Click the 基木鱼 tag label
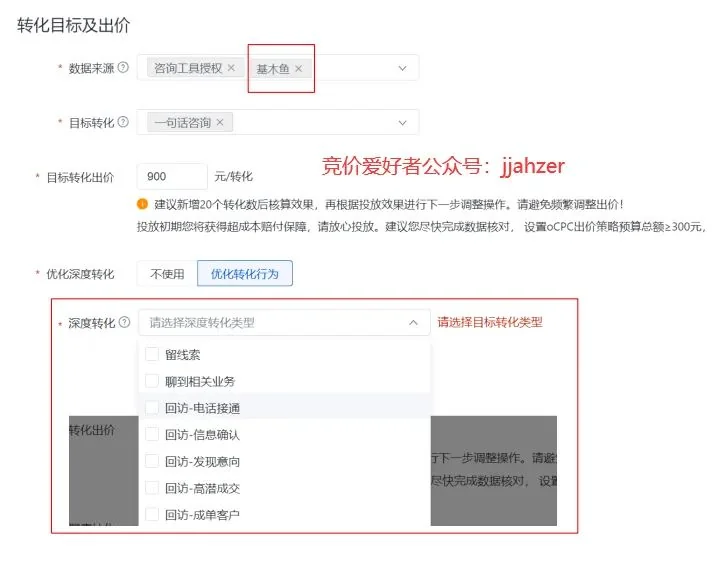This screenshot has height=568, width=719. (x=273, y=69)
